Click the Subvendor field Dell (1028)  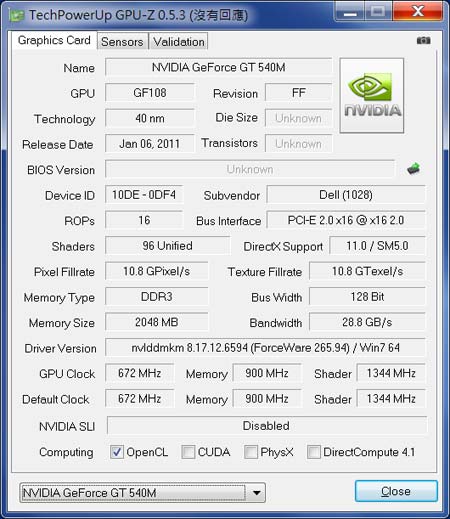[346, 195]
